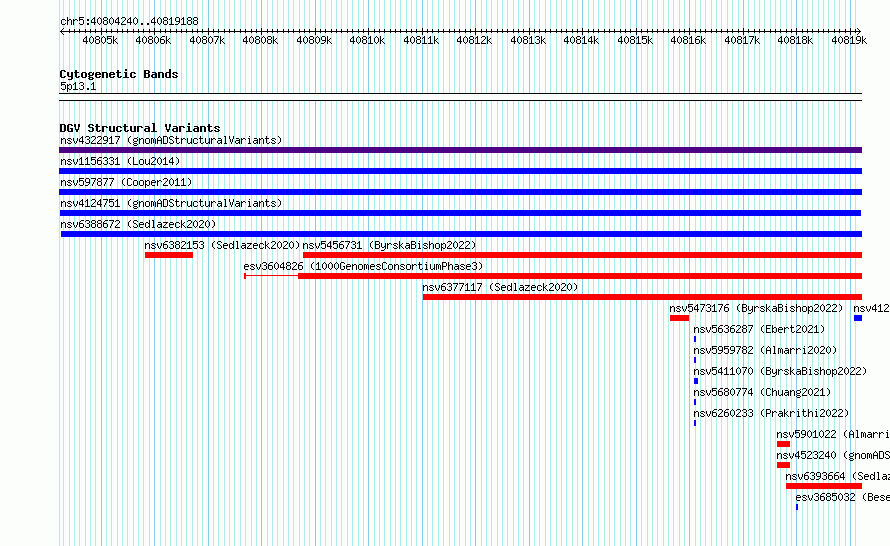Click the blue nsv6388672 variant bar
This screenshot has width=890, height=546.
point(461,234)
